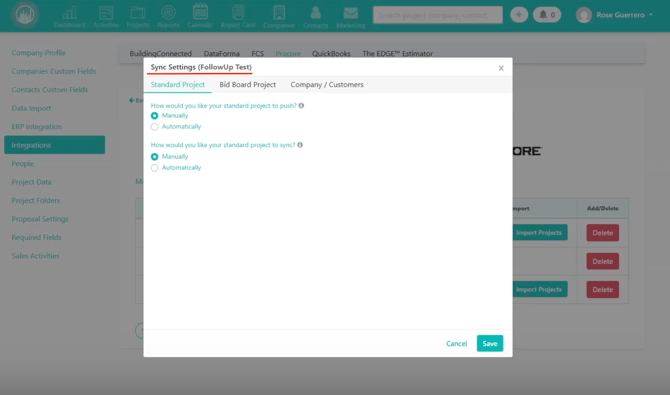The height and width of the screenshot is (395, 670).
Task: Open info icon beside the sync question
Action: 300,145
